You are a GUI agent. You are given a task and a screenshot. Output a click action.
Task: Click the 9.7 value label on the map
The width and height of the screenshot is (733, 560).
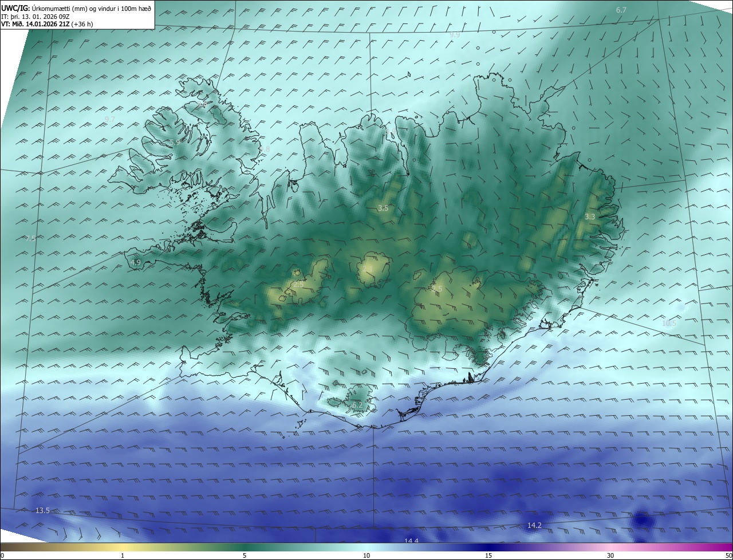pos(110,119)
